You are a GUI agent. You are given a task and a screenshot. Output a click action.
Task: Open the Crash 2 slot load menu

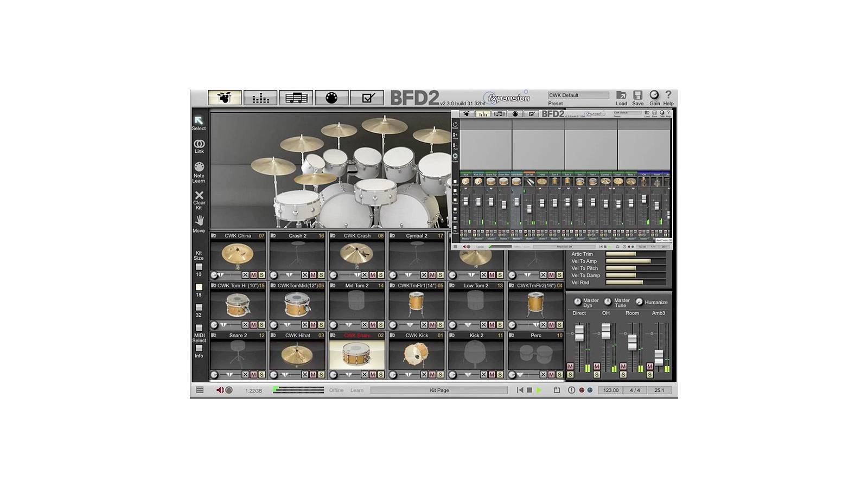(273, 236)
